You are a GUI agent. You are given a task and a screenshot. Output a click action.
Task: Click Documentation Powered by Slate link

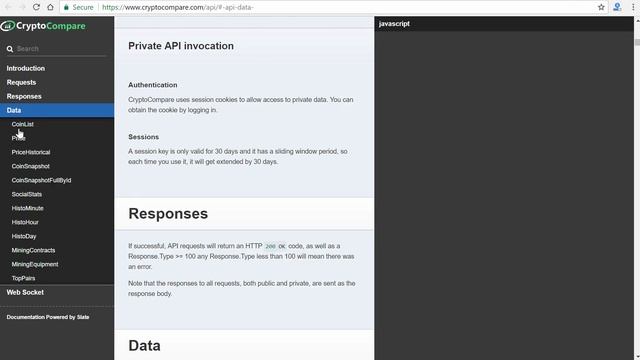[48, 317]
